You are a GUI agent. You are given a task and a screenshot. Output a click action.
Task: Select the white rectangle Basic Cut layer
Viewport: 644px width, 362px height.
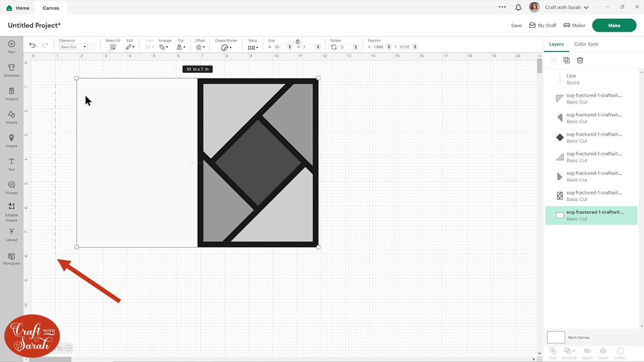591,215
